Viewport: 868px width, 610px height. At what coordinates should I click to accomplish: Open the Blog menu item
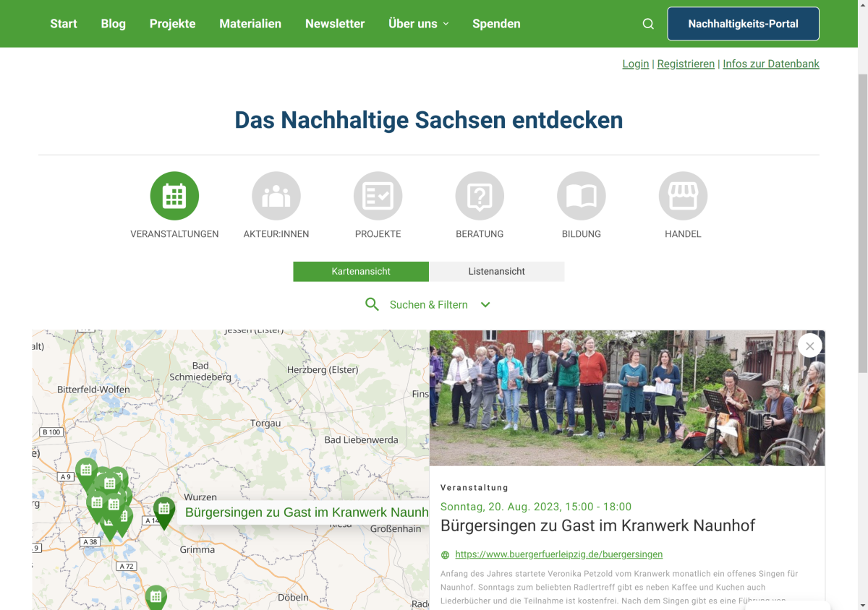click(x=113, y=23)
